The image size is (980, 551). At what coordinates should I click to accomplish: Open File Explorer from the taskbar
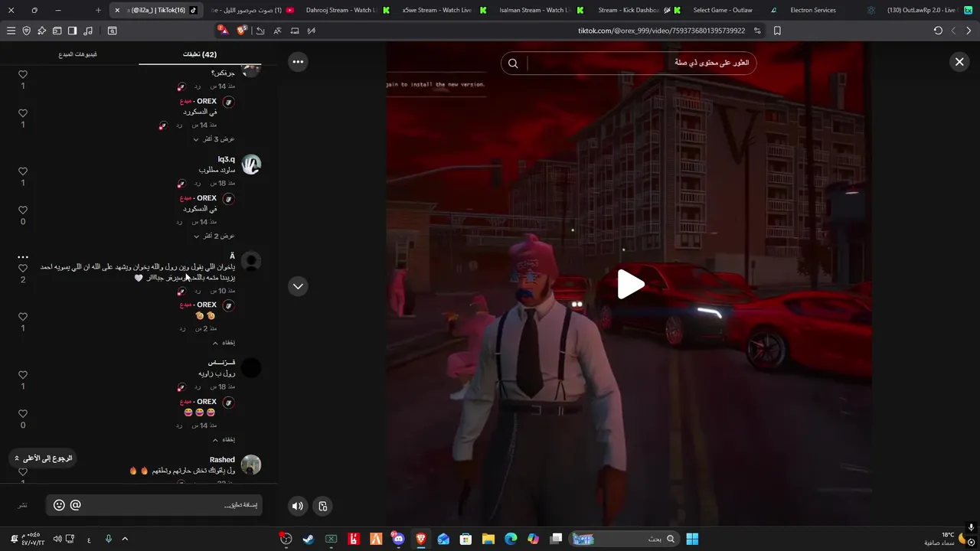click(x=488, y=539)
